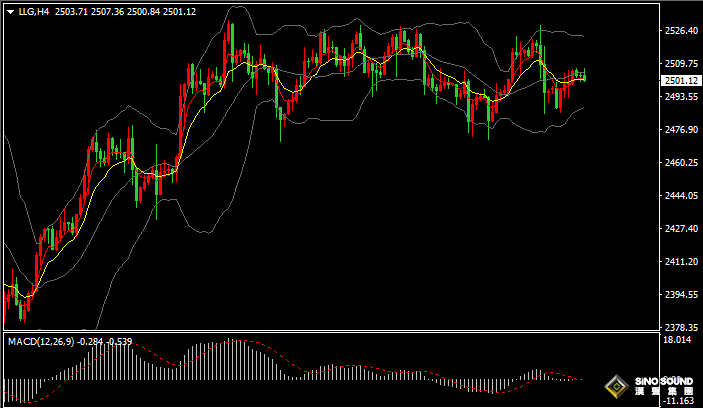Click the 2460.25 price axis label

click(680, 162)
